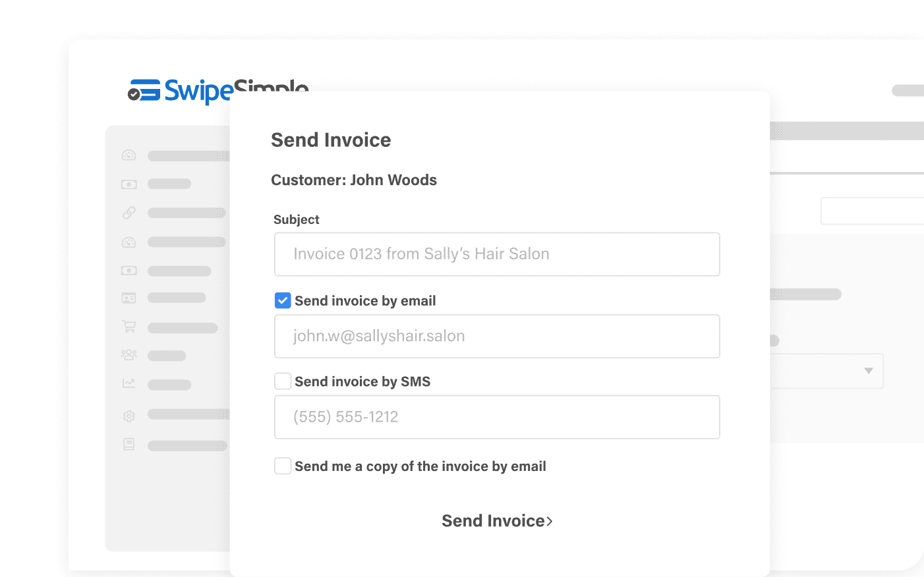Open the Items shopping cart icon
Viewport: 924px width, 577px height.
click(x=129, y=327)
